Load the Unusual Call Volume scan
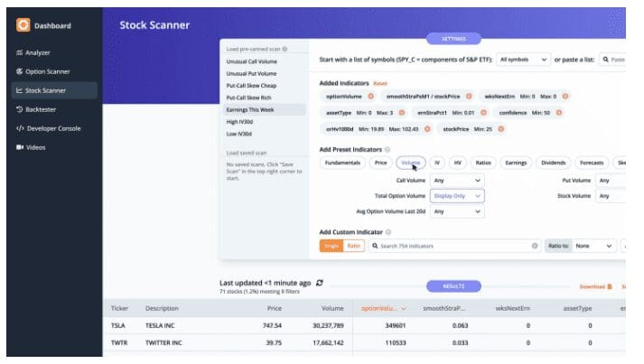Viewport: 644px width, 364px height. [253, 61]
